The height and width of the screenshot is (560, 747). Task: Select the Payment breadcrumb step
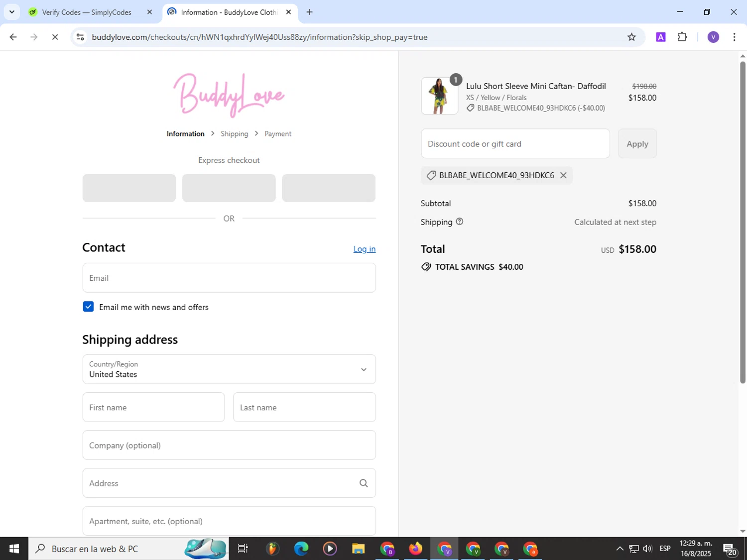(278, 134)
